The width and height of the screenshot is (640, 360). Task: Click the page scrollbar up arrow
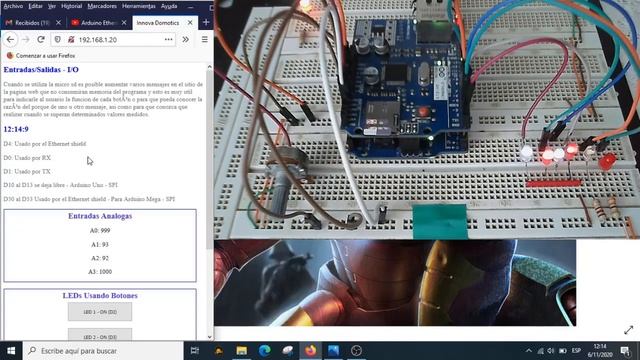[x=210, y=67]
